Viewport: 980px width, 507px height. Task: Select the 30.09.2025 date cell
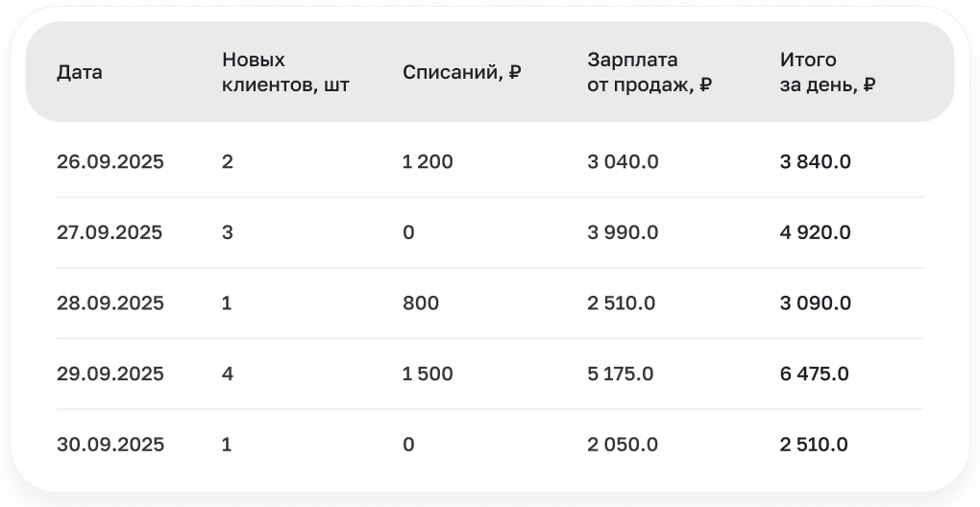pyautogui.click(x=110, y=444)
